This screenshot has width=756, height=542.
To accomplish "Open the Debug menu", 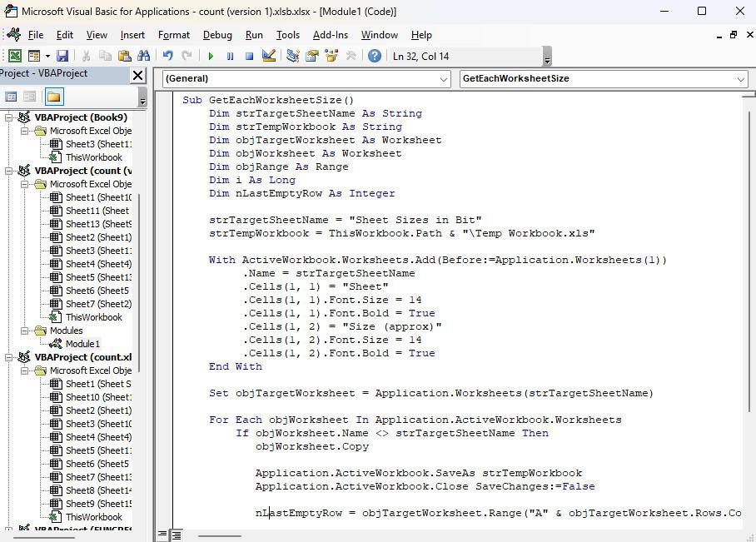I will pos(216,35).
